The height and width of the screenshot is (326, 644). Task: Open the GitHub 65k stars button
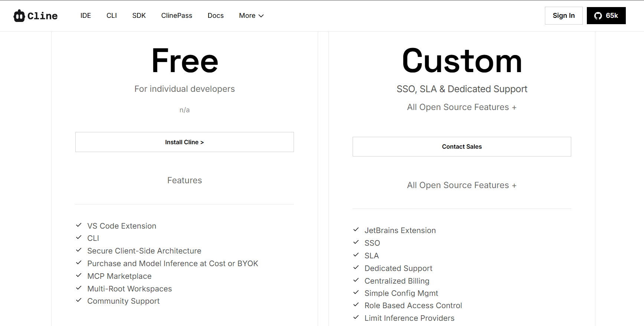click(x=606, y=16)
